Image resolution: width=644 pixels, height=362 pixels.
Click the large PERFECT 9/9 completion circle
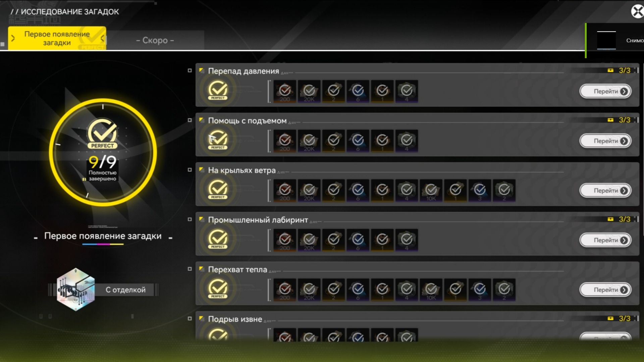pos(103,152)
